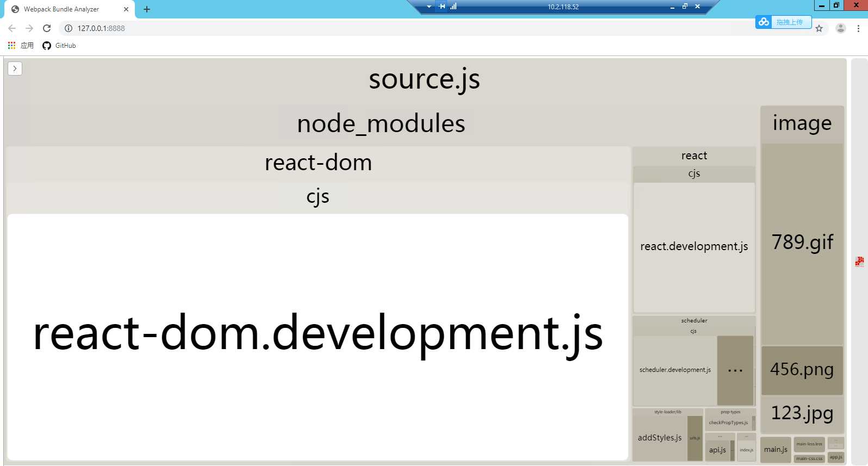
Task: Click the react-dom.development.js module block
Action: 318,337
